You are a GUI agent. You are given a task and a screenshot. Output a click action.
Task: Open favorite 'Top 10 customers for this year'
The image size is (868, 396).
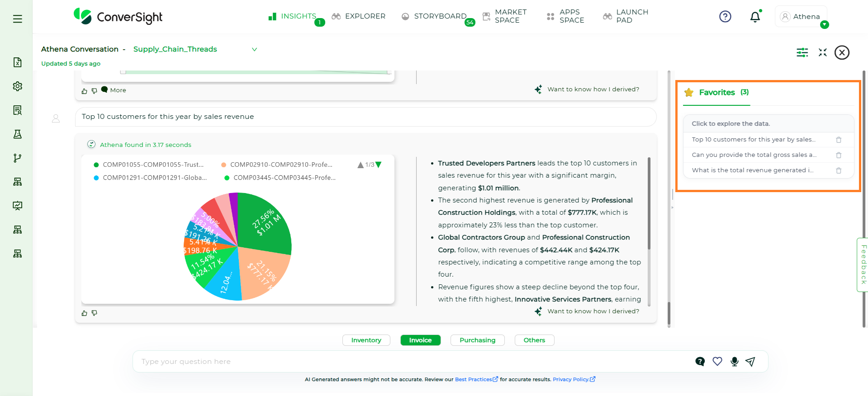click(x=754, y=140)
